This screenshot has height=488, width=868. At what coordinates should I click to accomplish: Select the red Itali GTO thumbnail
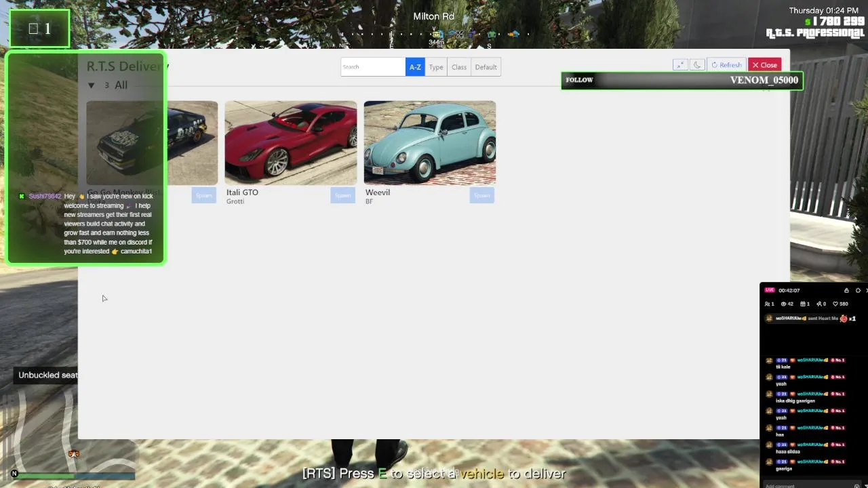coord(291,143)
